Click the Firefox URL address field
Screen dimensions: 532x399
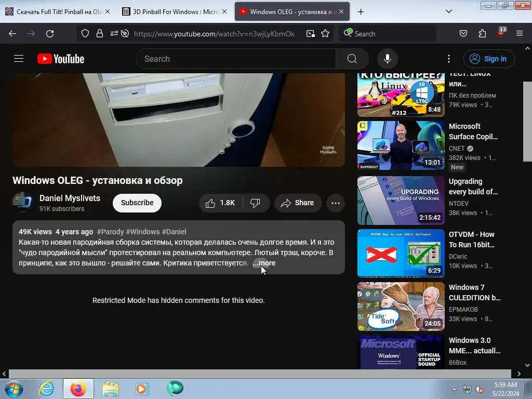pos(215,34)
